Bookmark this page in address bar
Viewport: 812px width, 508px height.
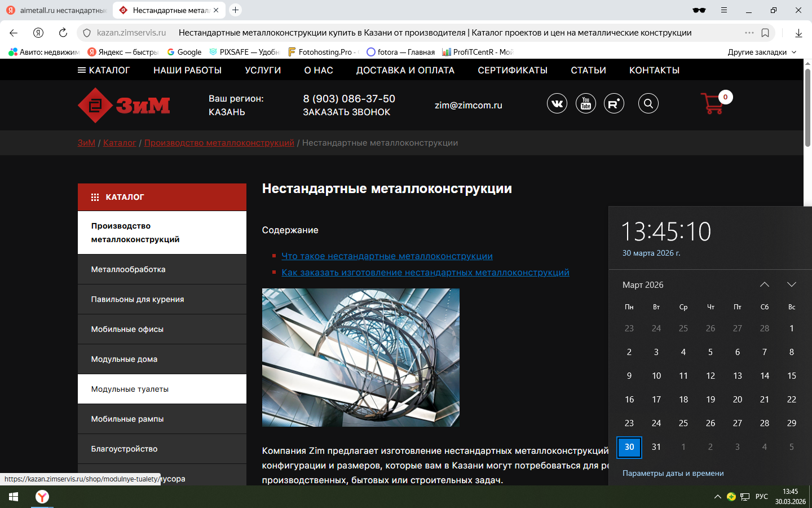[x=765, y=33]
